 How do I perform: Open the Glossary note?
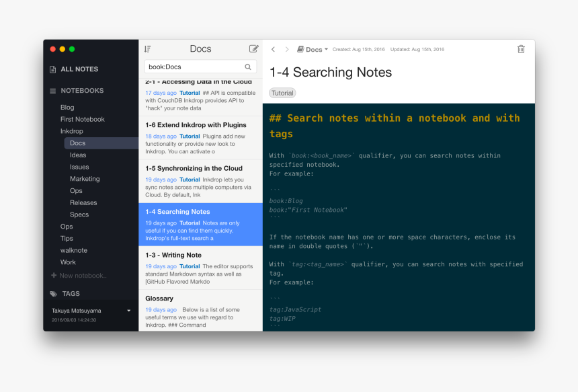pyautogui.click(x=200, y=310)
